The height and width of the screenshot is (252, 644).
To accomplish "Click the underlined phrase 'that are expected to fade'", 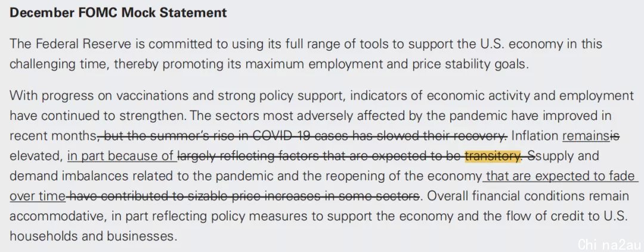I will pyautogui.click(x=561, y=176).
